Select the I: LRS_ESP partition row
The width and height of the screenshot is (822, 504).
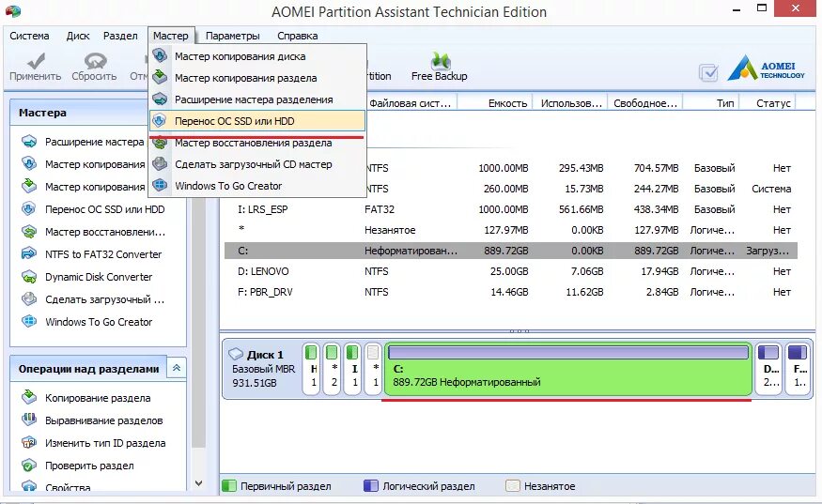511,209
